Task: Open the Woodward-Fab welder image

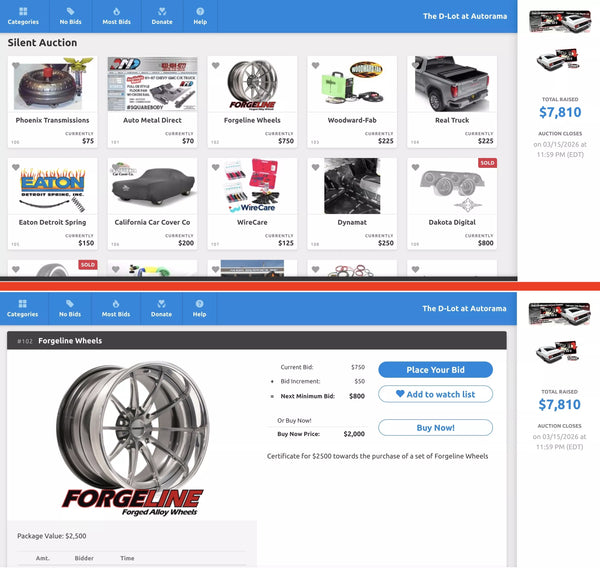Action: point(352,84)
